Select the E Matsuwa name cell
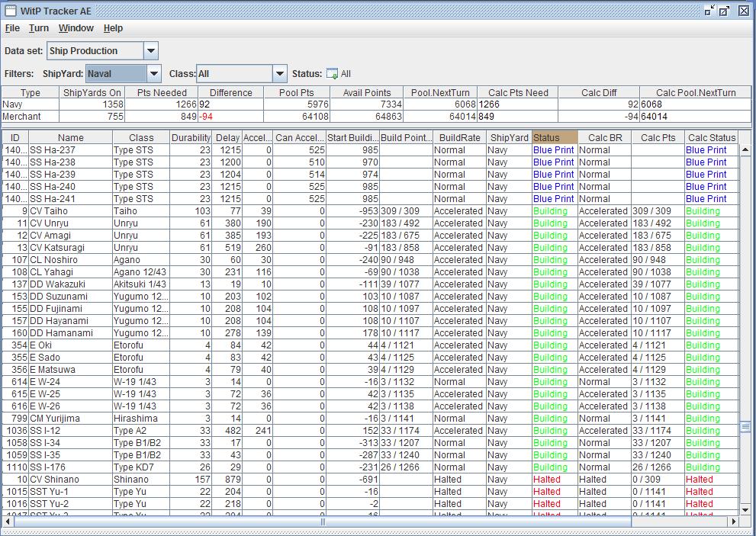Viewport: 756px width, 536px height. tap(70, 370)
